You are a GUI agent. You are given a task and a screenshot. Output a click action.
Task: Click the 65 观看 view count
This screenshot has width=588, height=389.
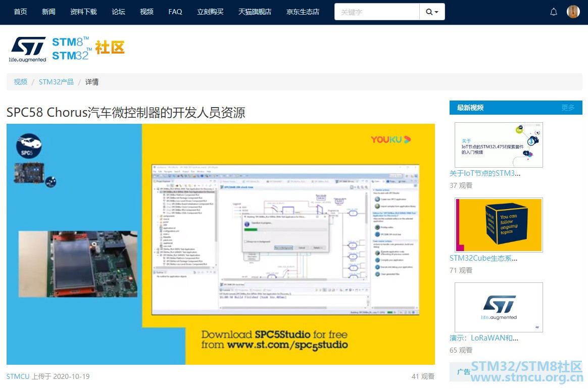461,350
